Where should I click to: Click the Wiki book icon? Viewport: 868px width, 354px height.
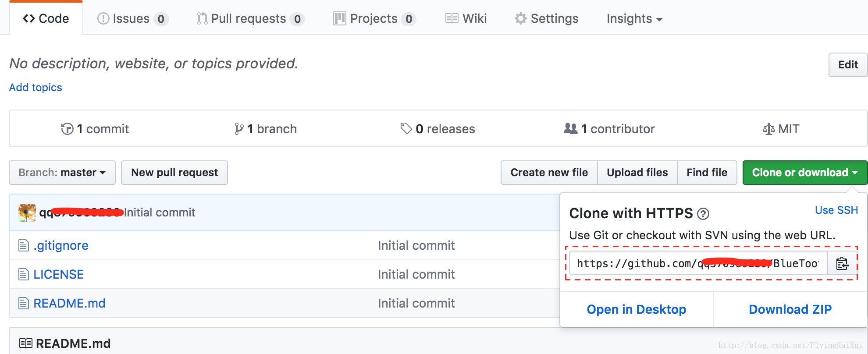452,18
